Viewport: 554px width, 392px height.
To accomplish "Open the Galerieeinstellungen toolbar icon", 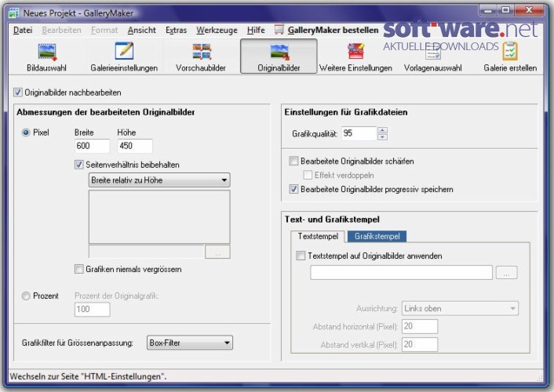I will (124, 51).
